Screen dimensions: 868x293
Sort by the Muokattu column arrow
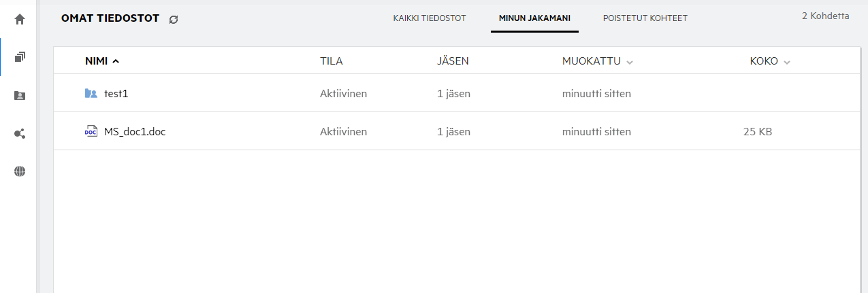(630, 62)
